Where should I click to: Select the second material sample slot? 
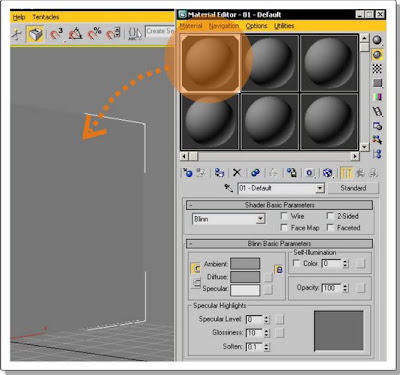pyautogui.click(x=269, y=63)
